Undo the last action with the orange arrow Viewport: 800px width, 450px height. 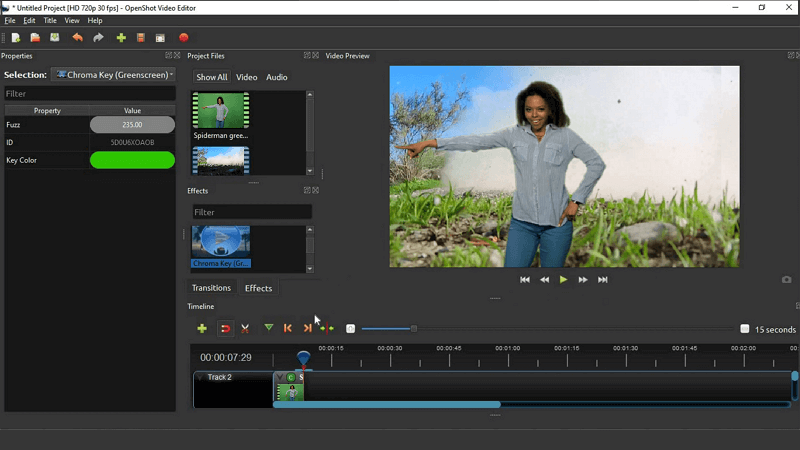[x=78, y=38]
